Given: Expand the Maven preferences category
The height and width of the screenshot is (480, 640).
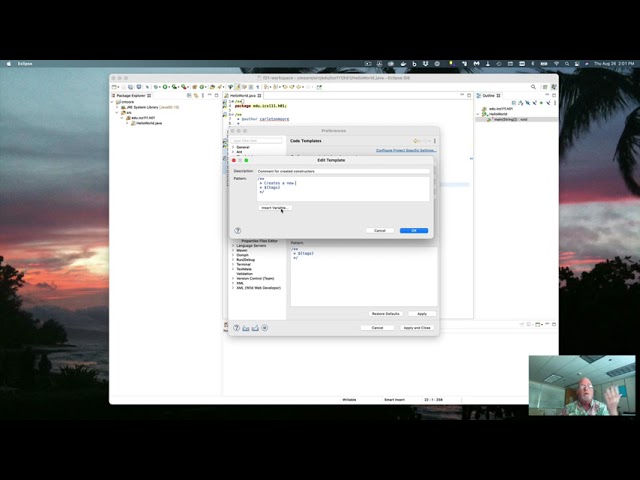Looking at the screenshot, I should [x=233, y=251].
